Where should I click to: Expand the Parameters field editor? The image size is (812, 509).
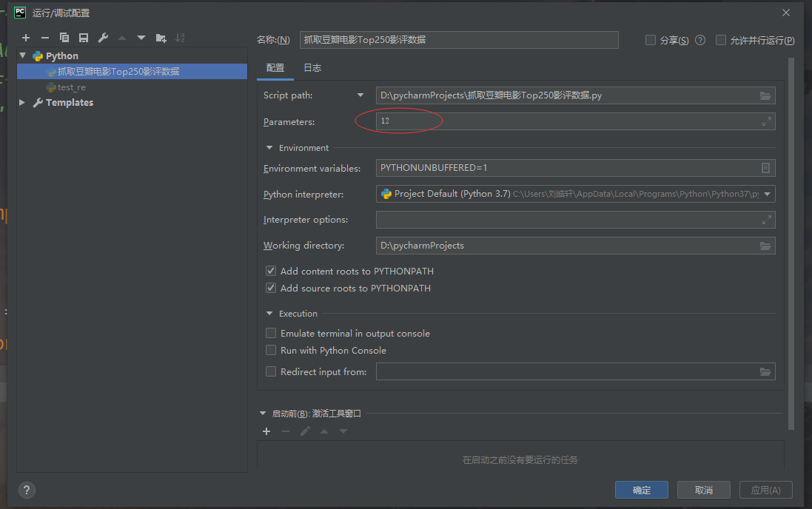coord(765,121)
